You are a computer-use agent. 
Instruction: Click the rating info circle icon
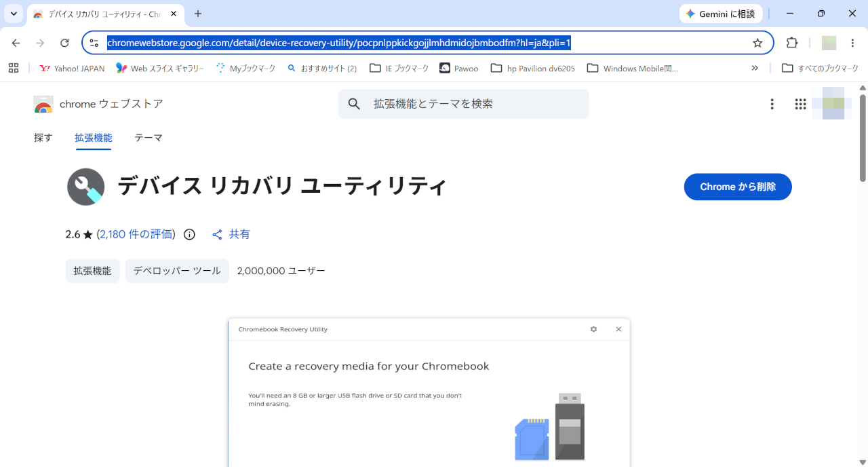point(190,234)
